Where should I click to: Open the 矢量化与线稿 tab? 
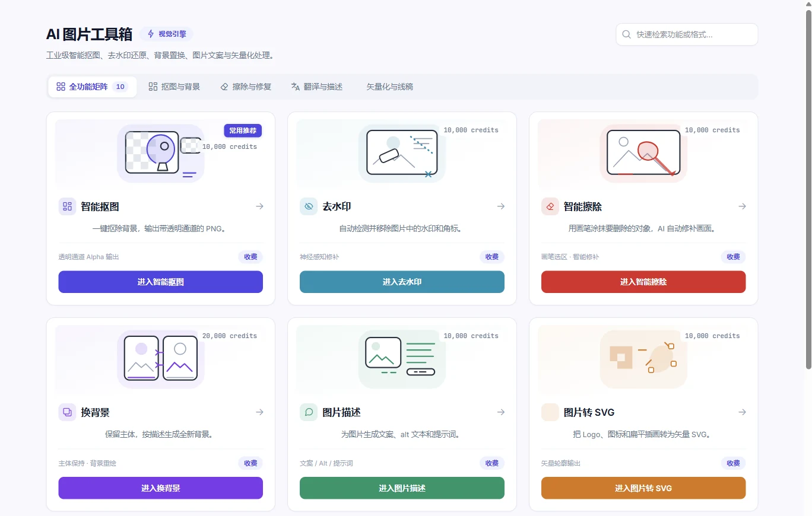389,87
